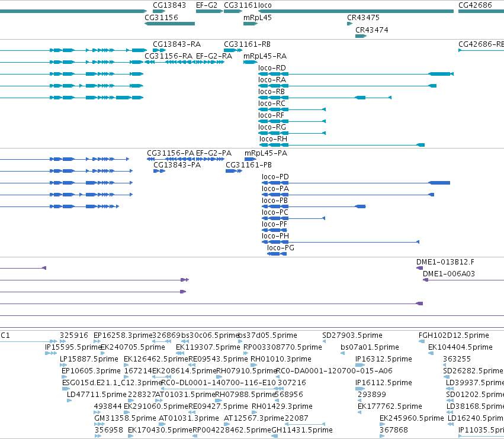504x439 pixels.
Task: Click EST bs07a01.5prime
Action: click(x=370, y=347)
